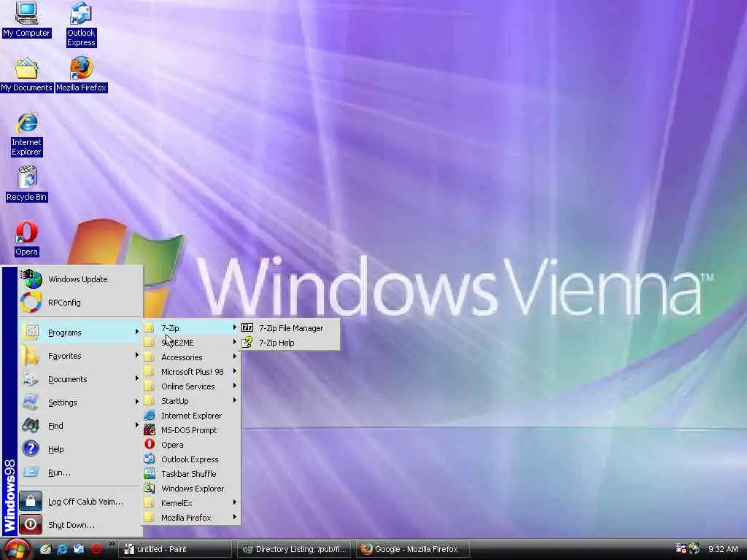Click the 9:32 AM taskbar clock
Image resolution: width=747 pixels, height=560 pixels.
coord(723,549)
